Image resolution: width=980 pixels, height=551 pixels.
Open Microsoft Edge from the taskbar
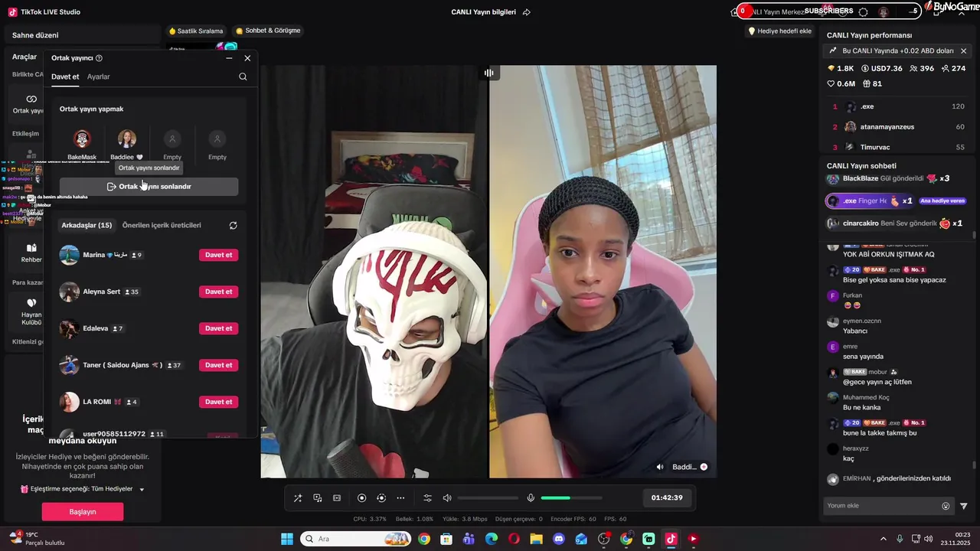[492, 539]
